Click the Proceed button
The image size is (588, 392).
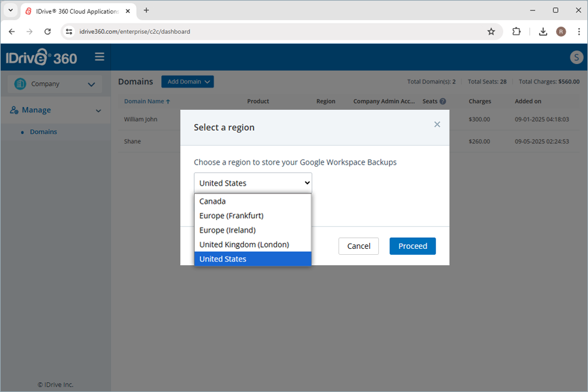click(412, 246)
